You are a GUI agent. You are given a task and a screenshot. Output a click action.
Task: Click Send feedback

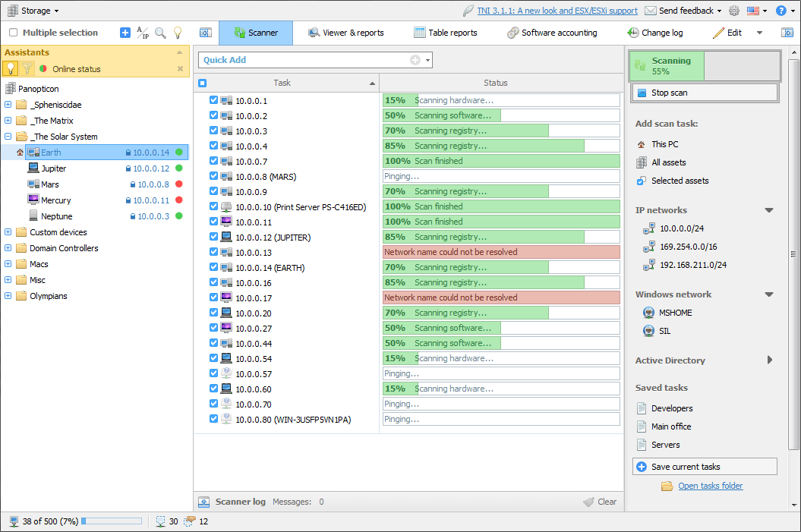(x=683, y=11)
